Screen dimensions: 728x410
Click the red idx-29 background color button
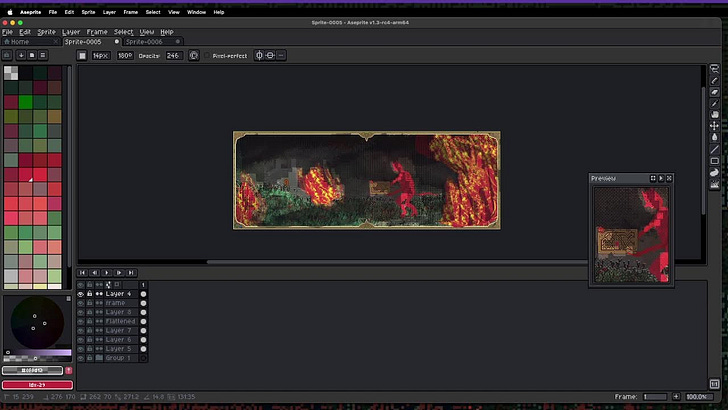click(37, 385)
